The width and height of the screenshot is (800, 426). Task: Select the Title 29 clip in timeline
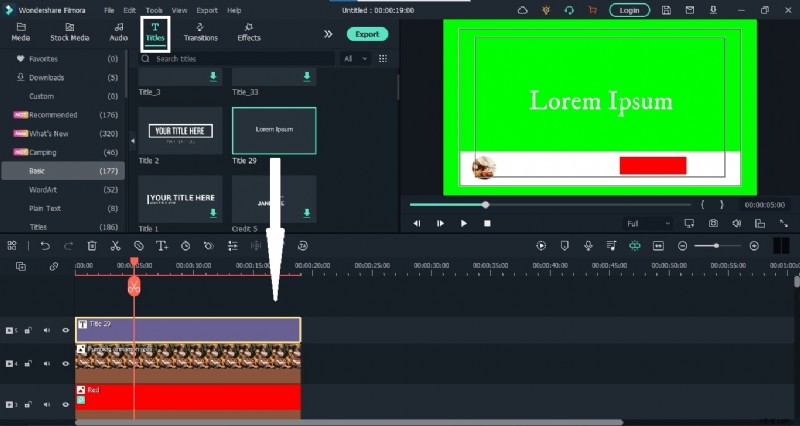188,330
